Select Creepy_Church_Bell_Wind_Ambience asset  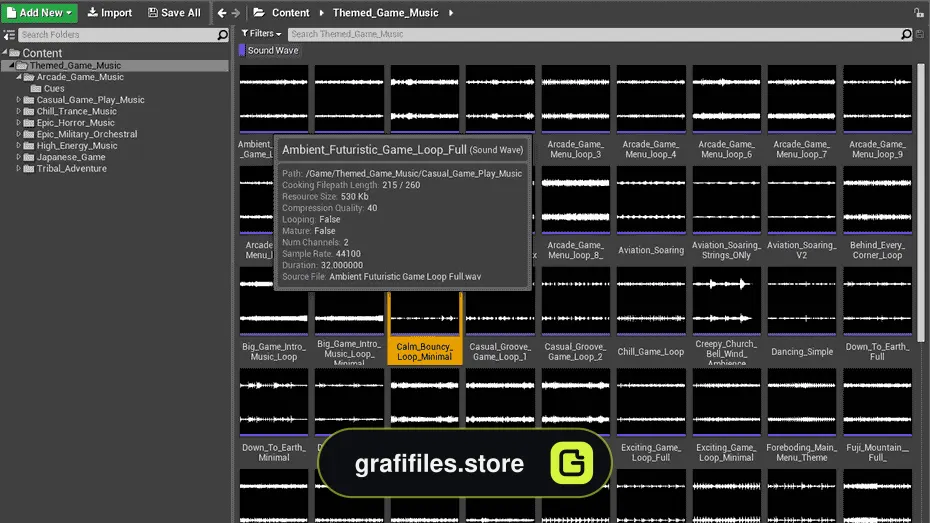click(727, 315)
